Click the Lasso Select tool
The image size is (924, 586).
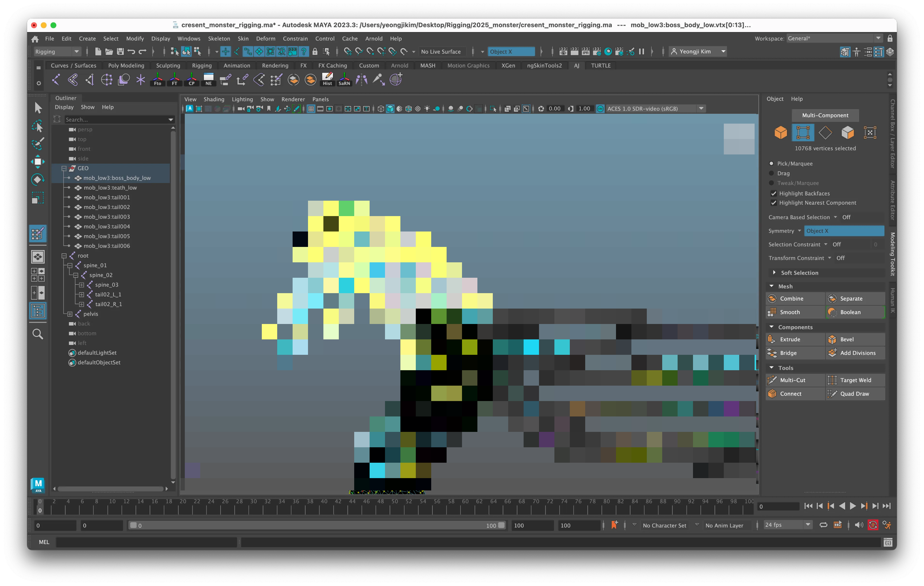click(38, 126)
